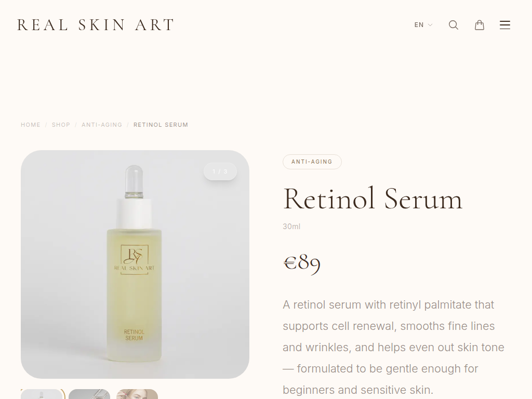Click the €89 price text
Image resolution: width=532 pixels, height=399 pixels.
(302, 263)
